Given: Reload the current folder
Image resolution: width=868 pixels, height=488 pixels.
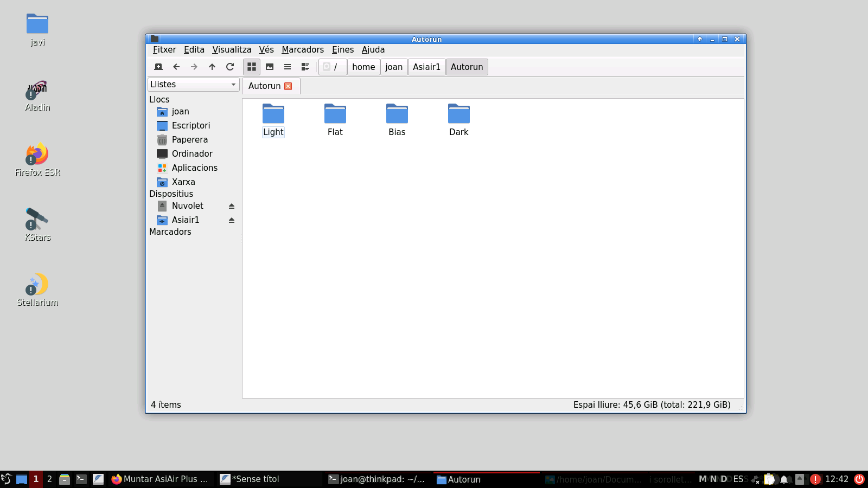Looking at the screenshot, I should click(230, 67).
